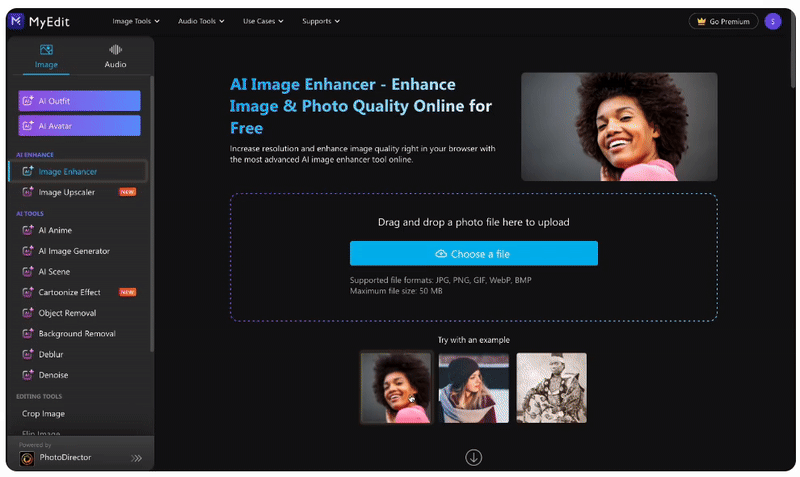Open the user profile avatar
This screenshot has height=477, width=800.
[x=772, y=21]
